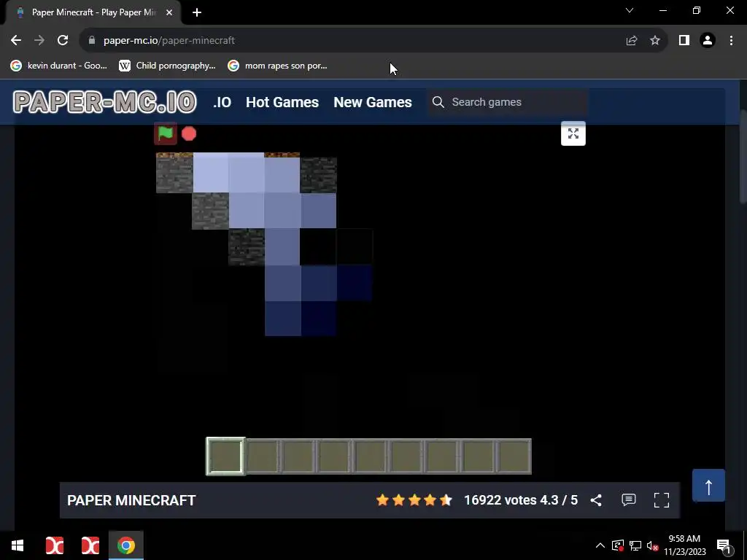Image resolution: width=747 pixels, height=560 pixels.
Task: Select the eighth hotbar slot
Action: (478, 456)
